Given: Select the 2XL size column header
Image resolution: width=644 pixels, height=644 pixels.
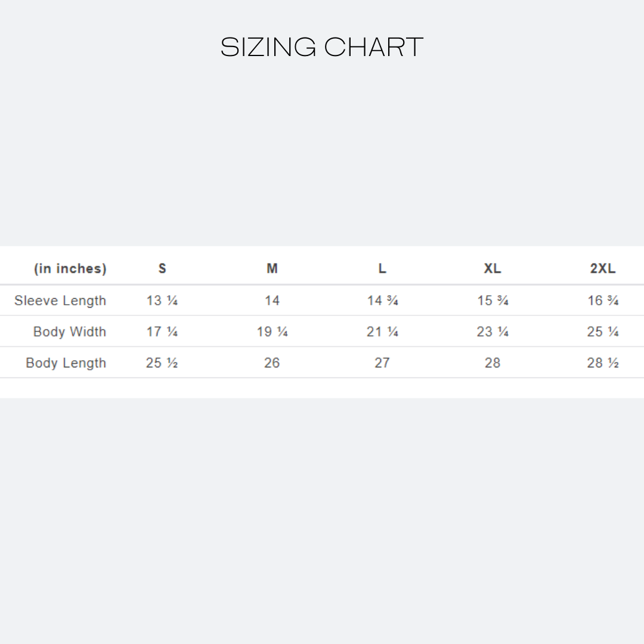Looking at the screenshot, I should (602, 268).
